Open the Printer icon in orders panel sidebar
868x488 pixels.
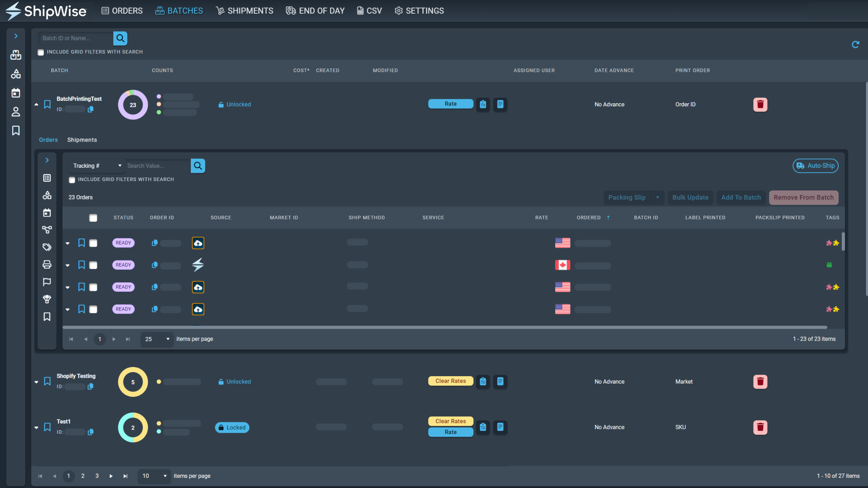click(x=47, y=265)
